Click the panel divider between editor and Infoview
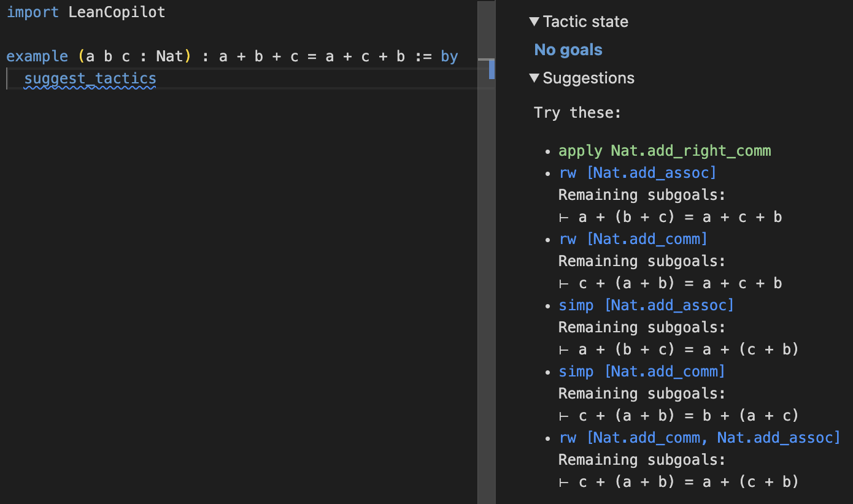 click(x=495, y=245)
